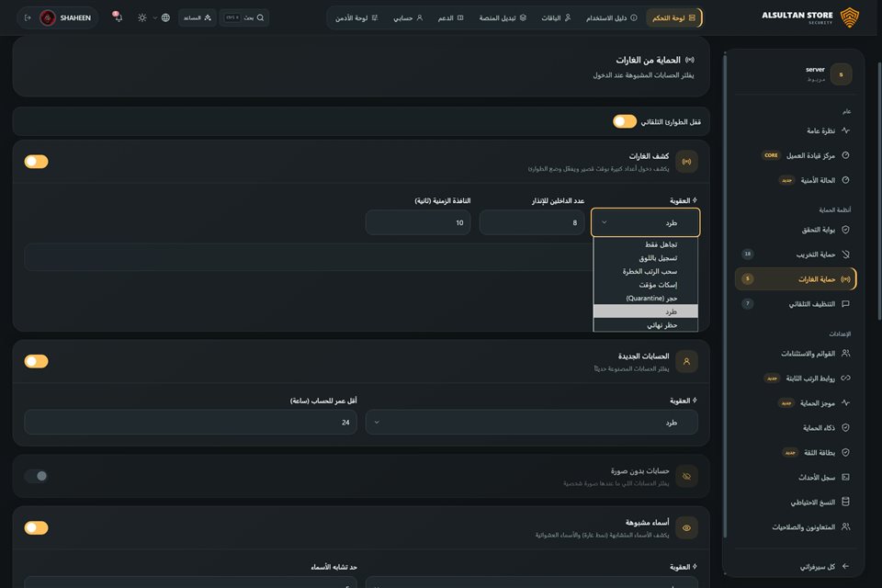Toggle the الحسابات الجديدة new accounts switch
Screen dimensions: 882x588
click(36, 361)
